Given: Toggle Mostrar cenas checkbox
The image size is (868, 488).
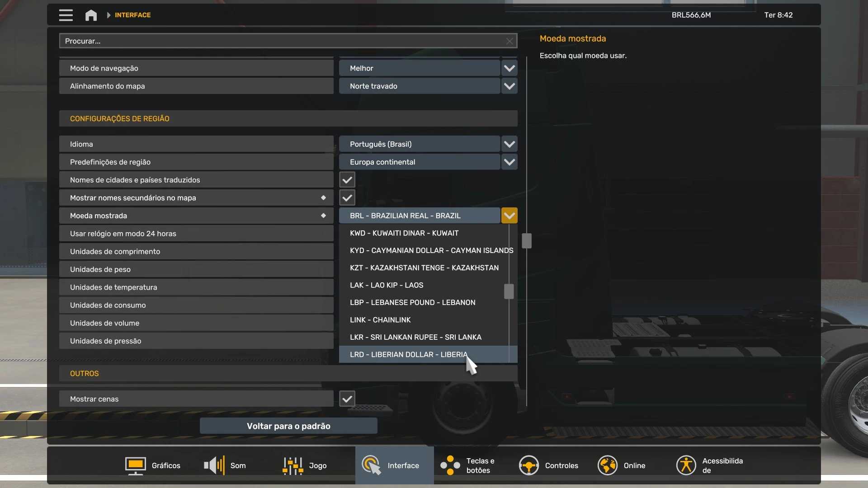Looking at the screenshot, I should (347, 399).
